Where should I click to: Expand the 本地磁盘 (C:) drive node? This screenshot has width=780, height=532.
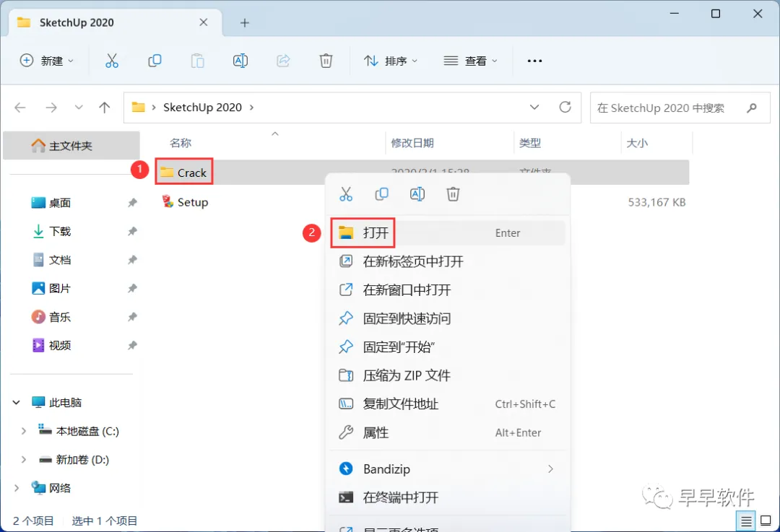pyautogui.click(x=23, y=431)
